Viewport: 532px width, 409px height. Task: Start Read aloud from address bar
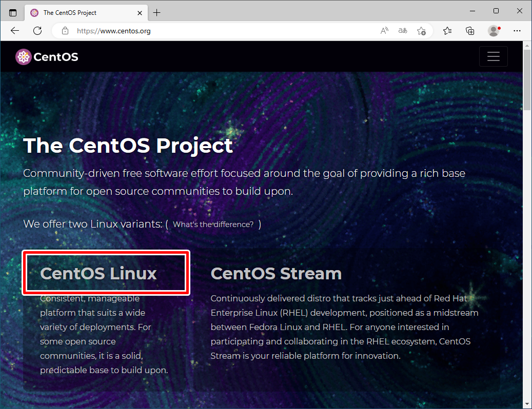pyautogui.click(x=384, y=31)
